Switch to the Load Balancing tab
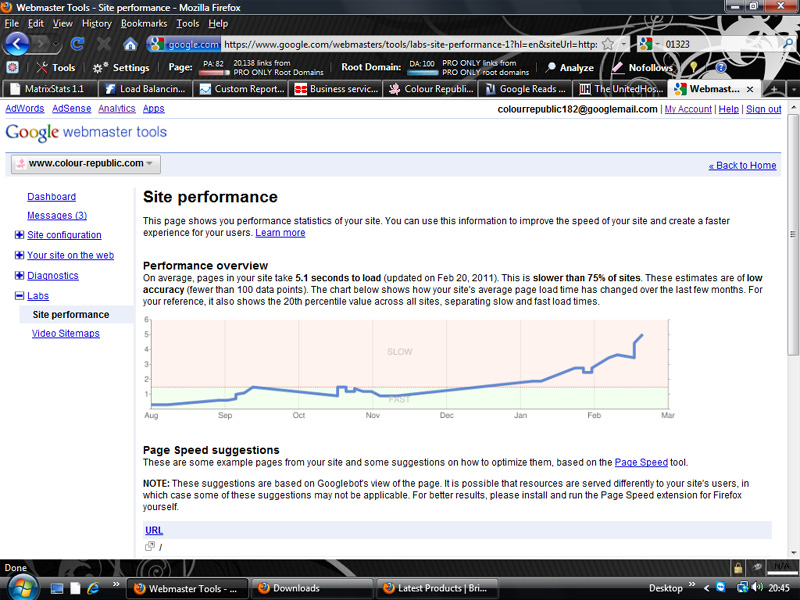Screen dimensions: 800x600 coord(145,89)
